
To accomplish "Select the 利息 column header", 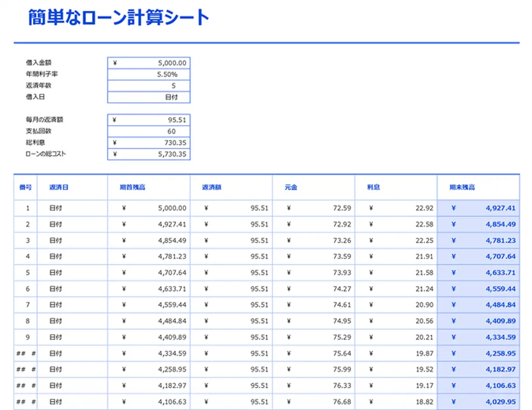I will [373, 187].
